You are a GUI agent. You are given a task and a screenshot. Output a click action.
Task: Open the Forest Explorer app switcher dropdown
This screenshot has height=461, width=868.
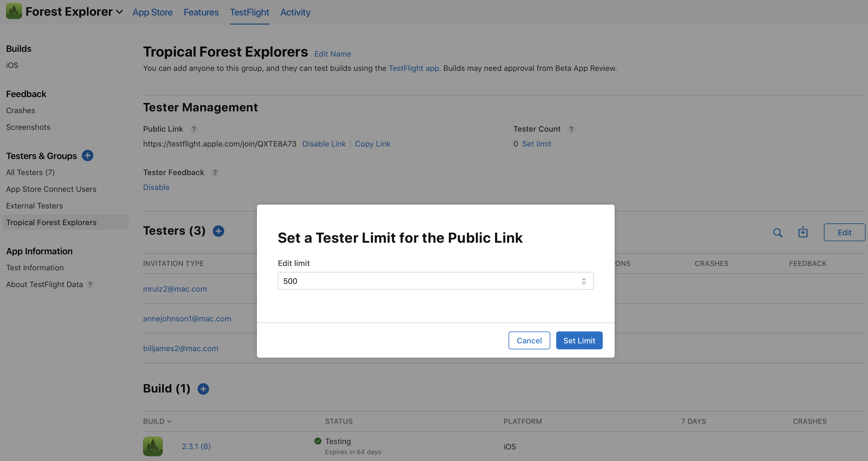coord(119,12)
